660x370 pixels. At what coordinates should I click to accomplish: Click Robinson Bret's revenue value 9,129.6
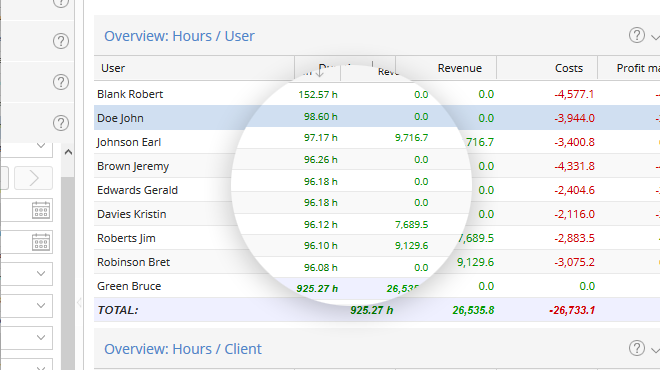coord(475,262)
